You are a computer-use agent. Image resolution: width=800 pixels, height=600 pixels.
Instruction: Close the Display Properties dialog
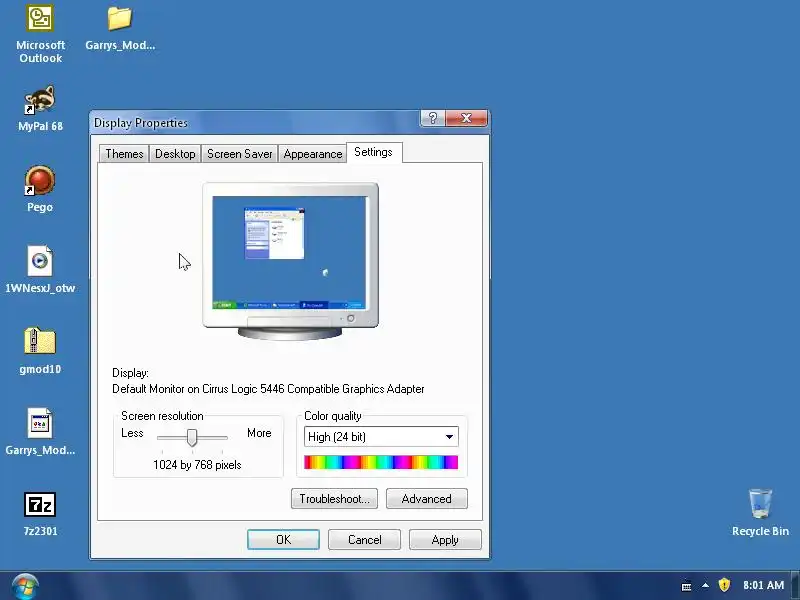[466, 118]
